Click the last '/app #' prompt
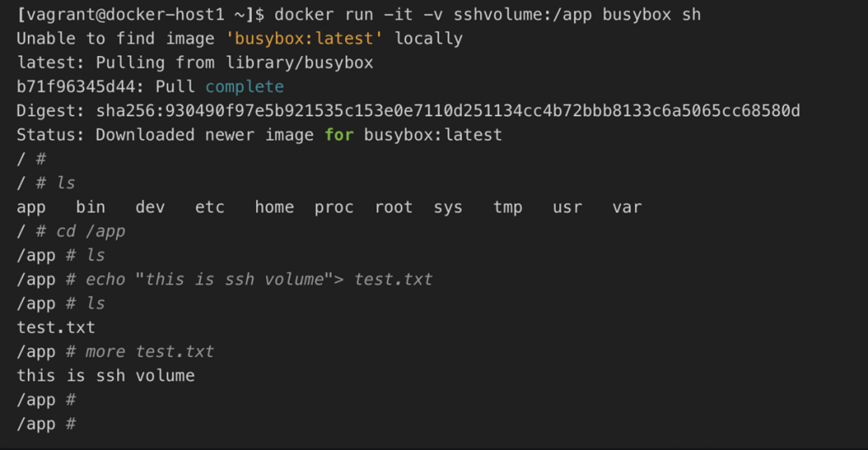This screenshot has height=450, width=868. (x=46, y=424)
